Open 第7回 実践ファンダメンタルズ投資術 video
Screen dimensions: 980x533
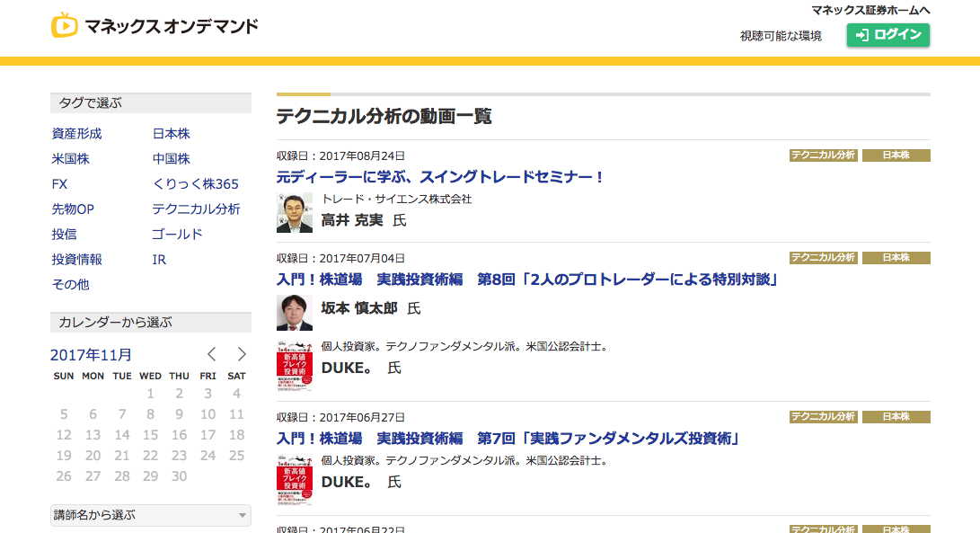508,439
